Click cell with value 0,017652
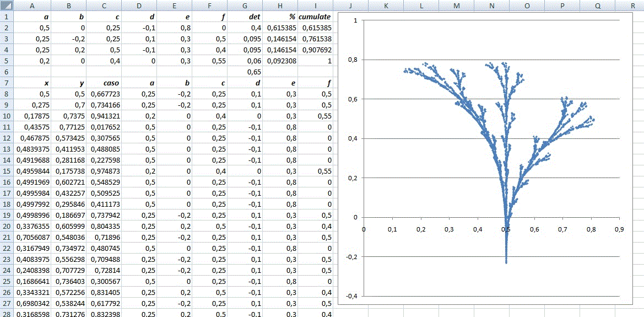 pos(104,128)
